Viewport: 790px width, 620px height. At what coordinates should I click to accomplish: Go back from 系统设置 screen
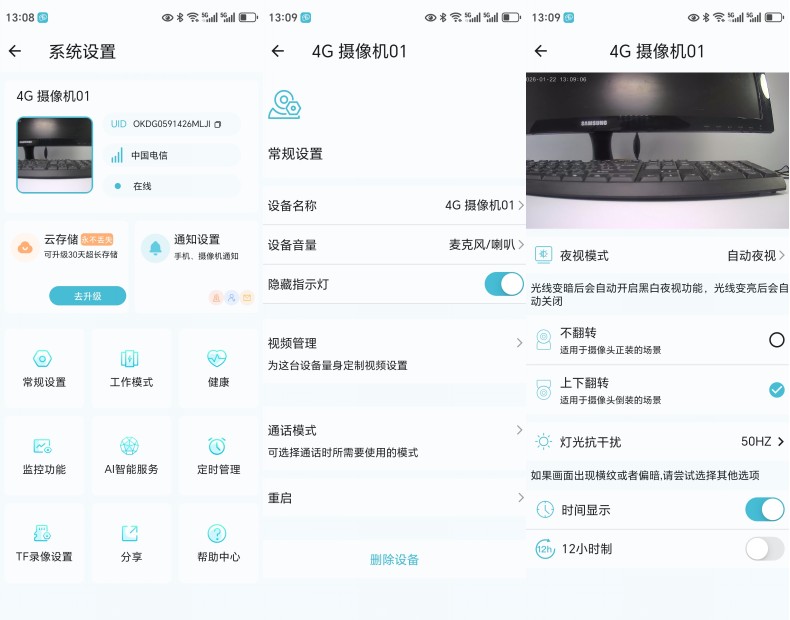pyautogui.click(x=15, y=51)
